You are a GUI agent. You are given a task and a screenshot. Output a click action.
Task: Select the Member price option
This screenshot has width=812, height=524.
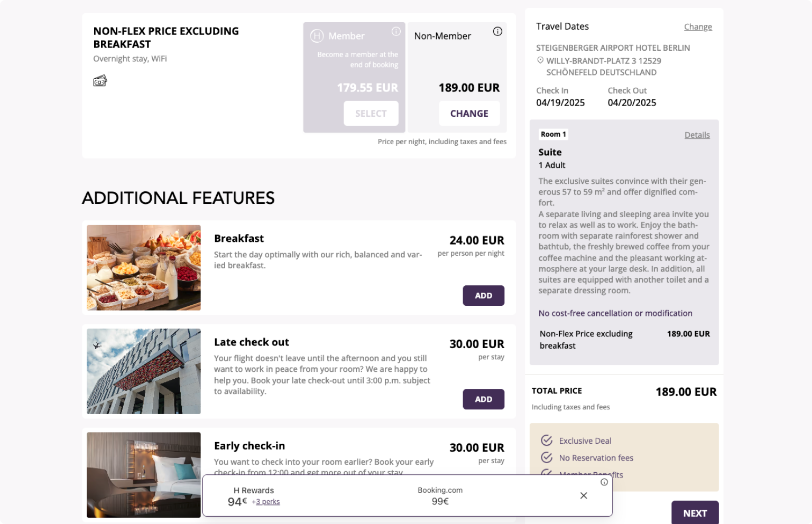click(x=371, y=114)
